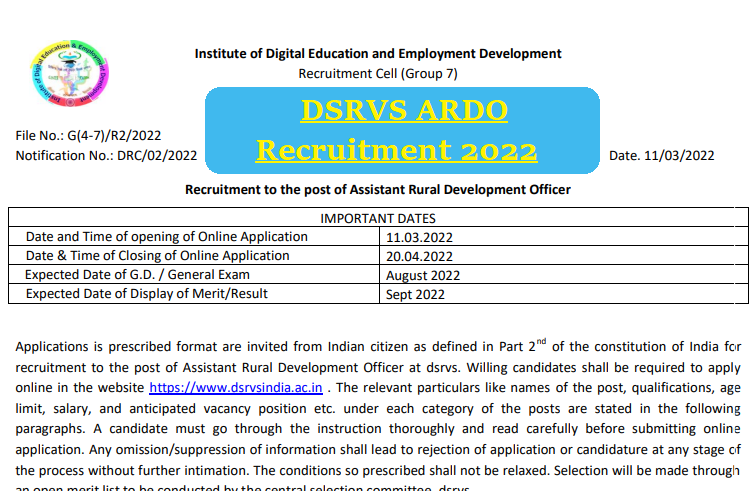Click 'Expected Date of G.D. / General Exam' cell
Viewport: 752px width, 491px height.
pyautogui.click(x=194, y=275)
